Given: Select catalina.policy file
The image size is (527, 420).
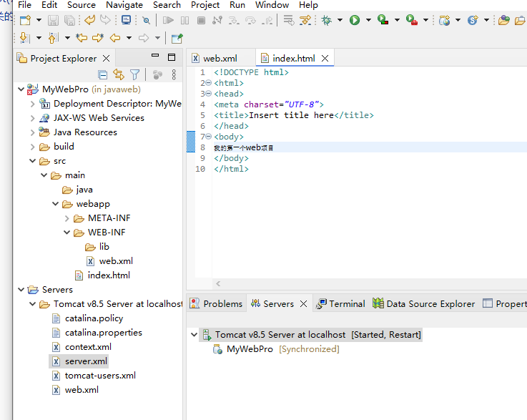Looking at the screenshot, I should [x=87, y=318].
